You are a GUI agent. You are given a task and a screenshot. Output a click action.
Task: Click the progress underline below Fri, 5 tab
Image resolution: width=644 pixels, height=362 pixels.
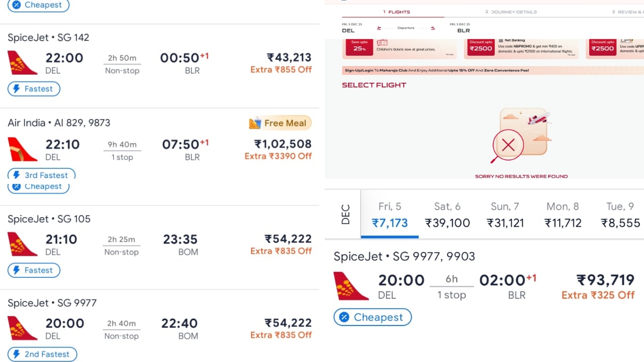[390, 236]
